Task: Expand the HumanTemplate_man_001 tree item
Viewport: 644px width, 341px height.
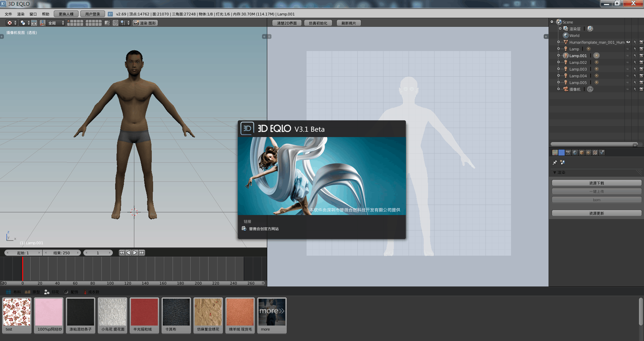Action: point(558,42)
